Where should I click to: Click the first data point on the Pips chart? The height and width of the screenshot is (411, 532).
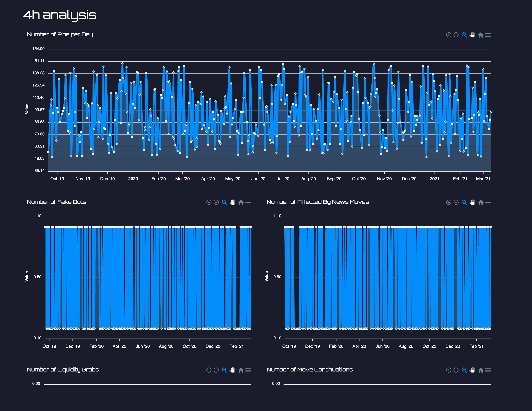pos(48,152)
